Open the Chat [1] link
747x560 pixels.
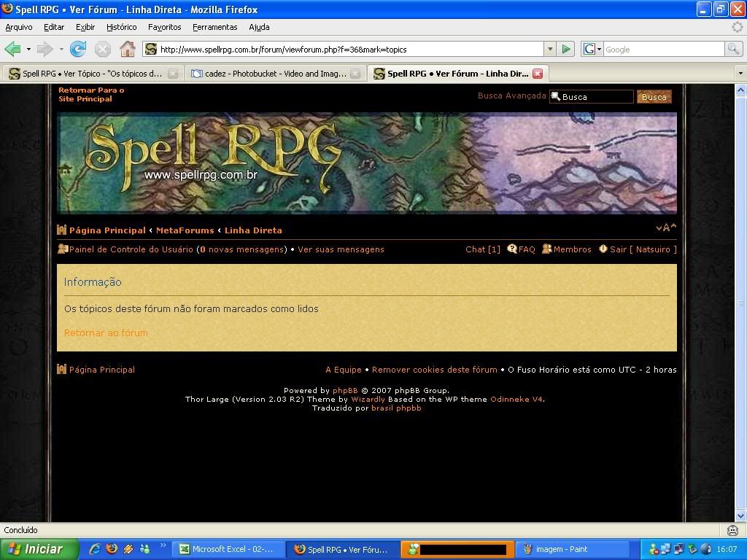(x=483, y=249)
